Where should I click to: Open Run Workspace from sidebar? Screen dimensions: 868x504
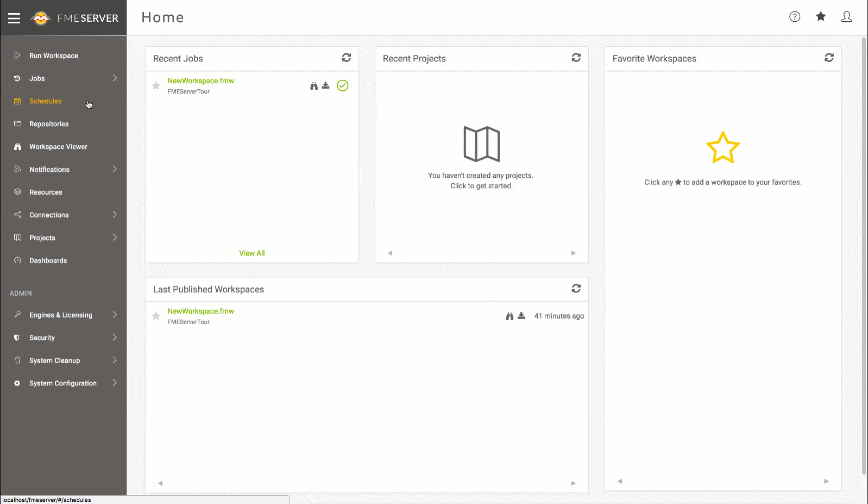54,55
